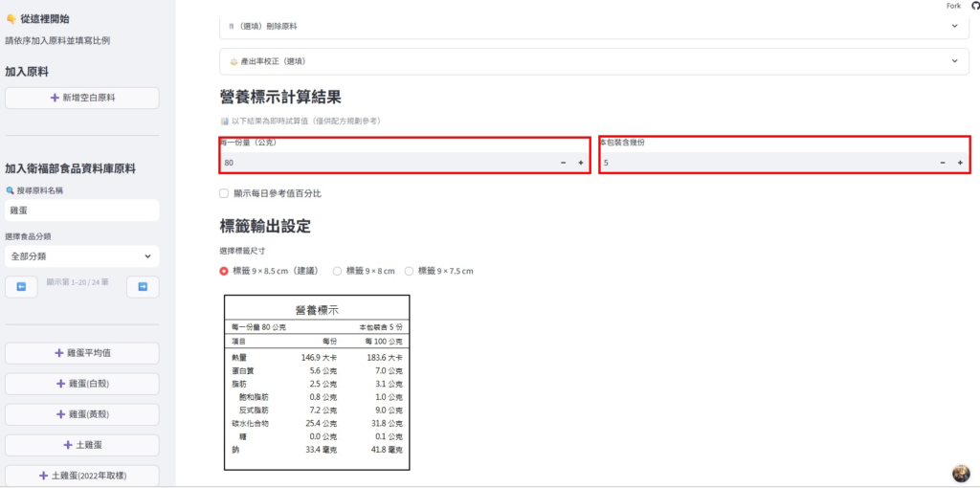Click the 新增空白原料 button
This screenshot has height=488, width=980.
coord(82,99)
